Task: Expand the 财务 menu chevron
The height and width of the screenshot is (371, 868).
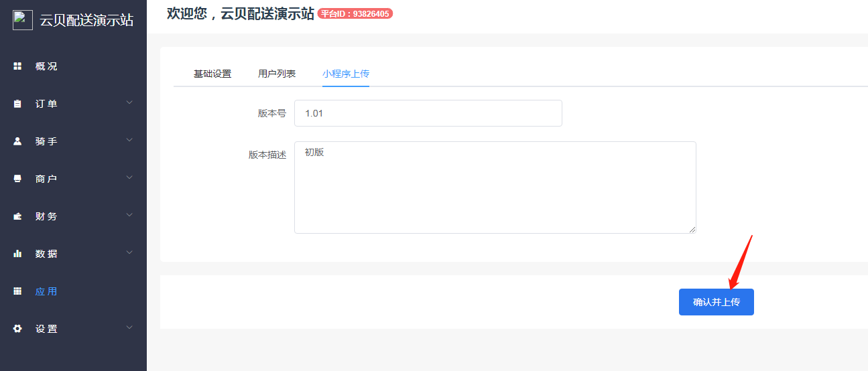Action: [x=129, y=215]
